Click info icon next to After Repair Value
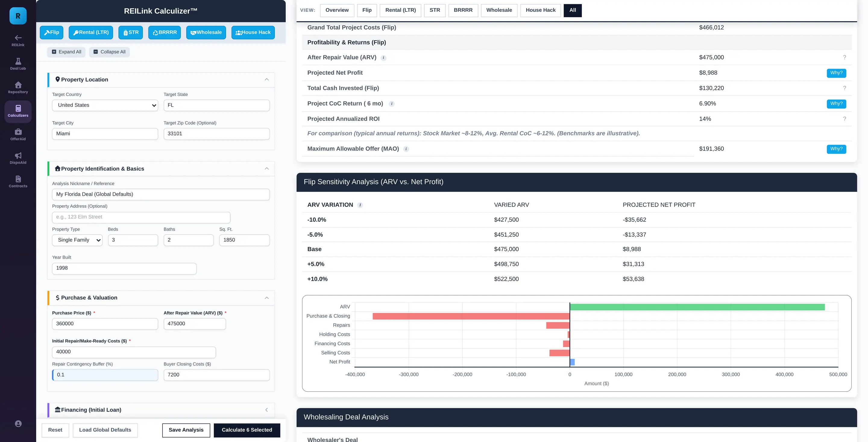Image resolution: width=868 pixels, height=442 pixels. (x=383, y=58)
